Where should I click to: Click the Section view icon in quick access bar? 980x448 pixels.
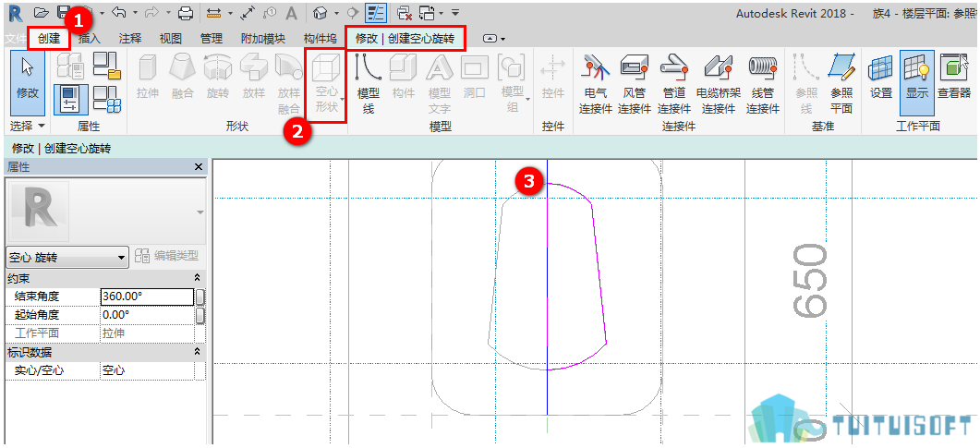click(x=353, y=12)
